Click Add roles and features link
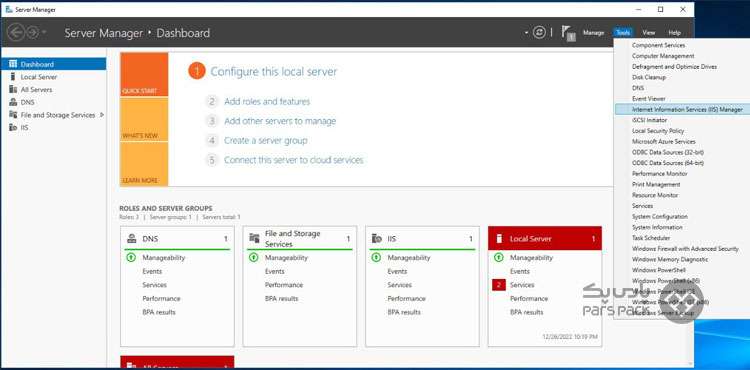750x370 pixels. click(267, 101)
